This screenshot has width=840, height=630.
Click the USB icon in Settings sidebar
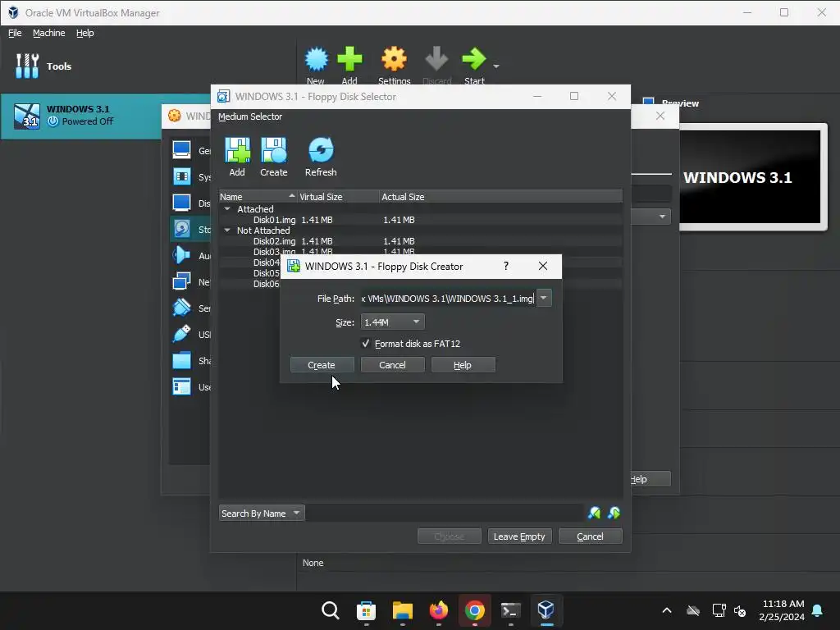[181, 335]
